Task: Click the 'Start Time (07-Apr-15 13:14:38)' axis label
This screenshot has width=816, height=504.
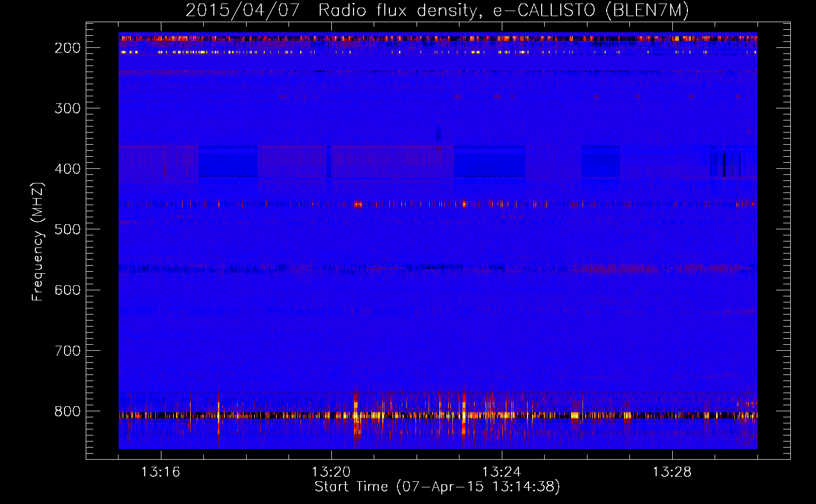Action: coord(437,487)
